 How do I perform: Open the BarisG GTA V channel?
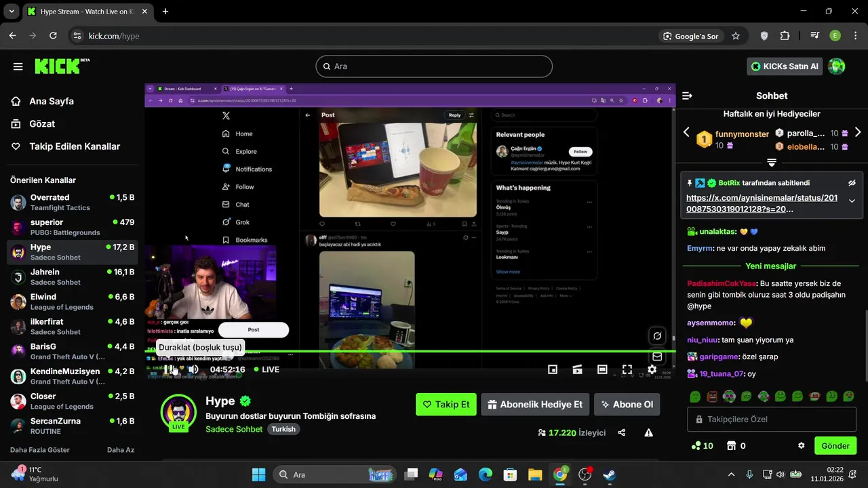pyautogui.click(x=72, y=351)
